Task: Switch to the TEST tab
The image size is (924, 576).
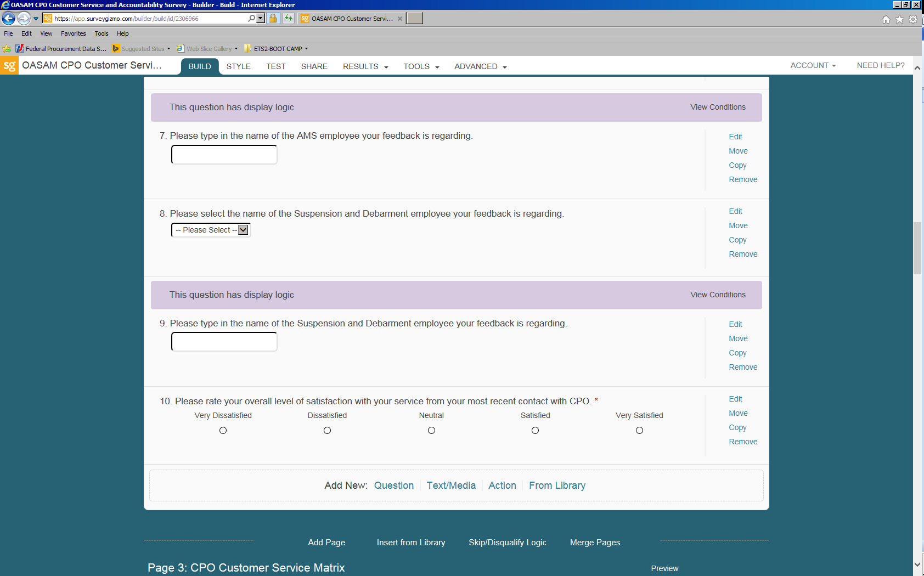Action: [276, 66]
